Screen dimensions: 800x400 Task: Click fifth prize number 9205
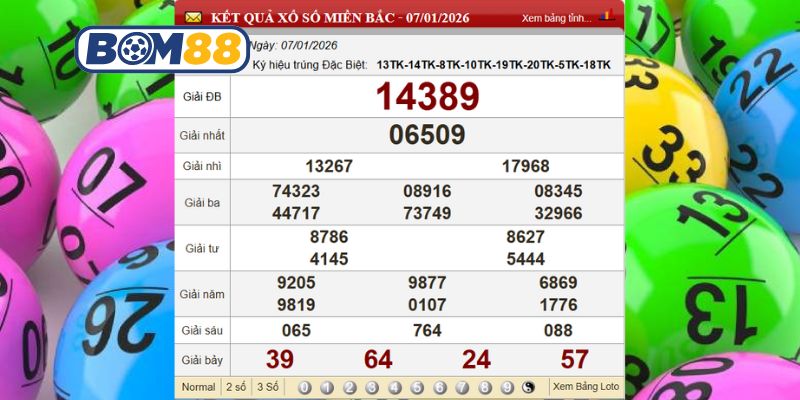pos(296,283)
